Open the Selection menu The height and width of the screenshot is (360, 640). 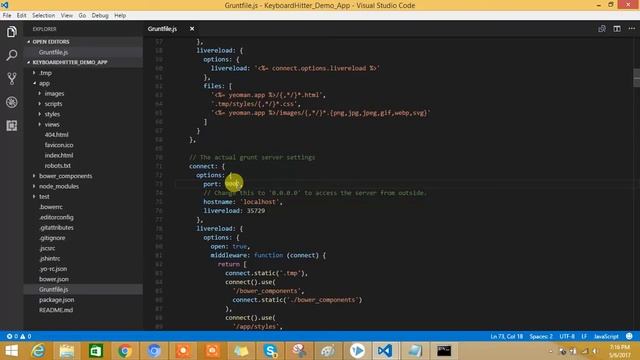point(43,16)
